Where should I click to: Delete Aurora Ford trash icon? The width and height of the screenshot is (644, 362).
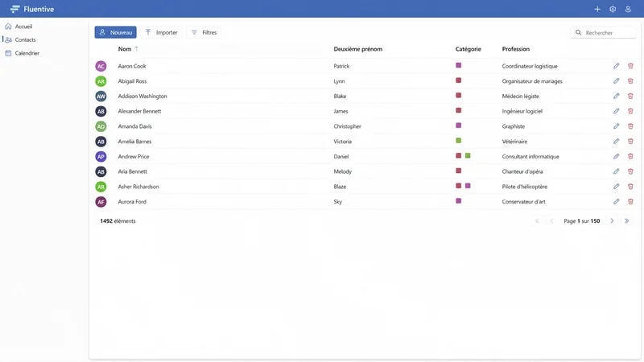[630, 202]
